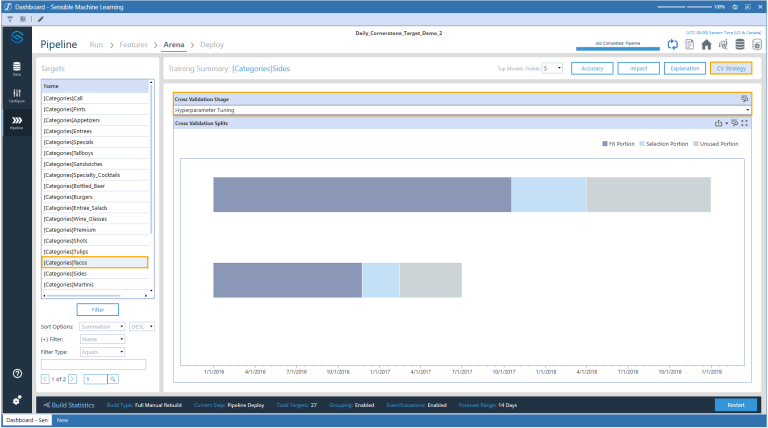Click the Filter button under targets
The height and width of the screenshot is (428, 768).
pos(97,310)
